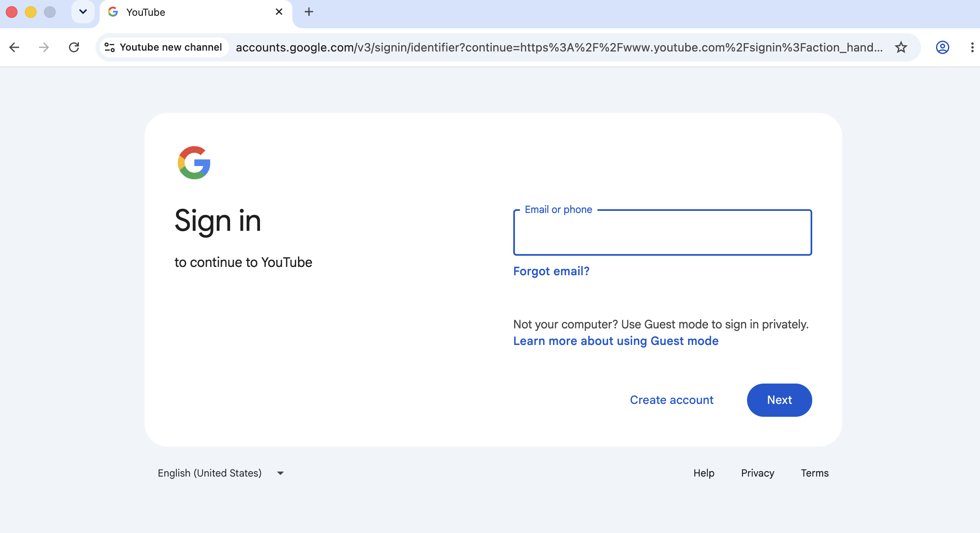Bookmark this page with the star icon
This screenshot has height=533, width=980.
pyautogui.click(x=901, y=47)
